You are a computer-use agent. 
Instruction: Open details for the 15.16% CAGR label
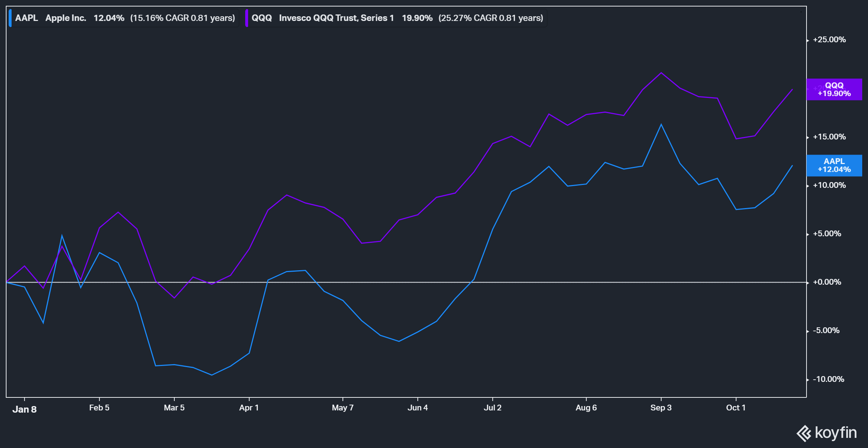point(183,17)
